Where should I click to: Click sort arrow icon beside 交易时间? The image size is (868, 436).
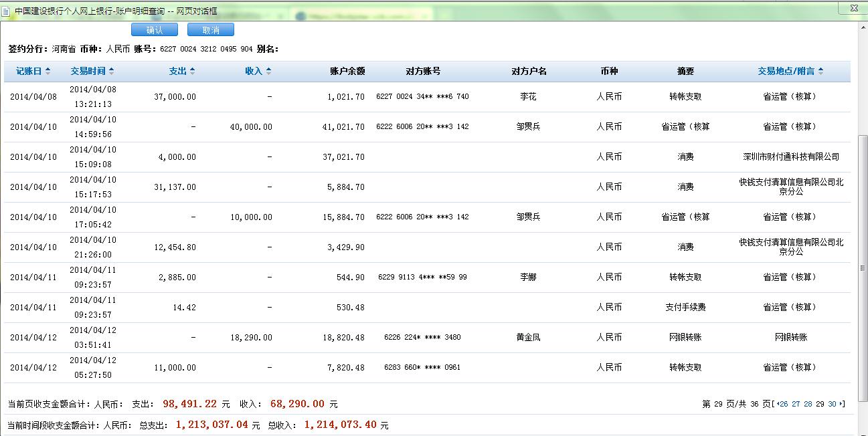click(112, 72)
